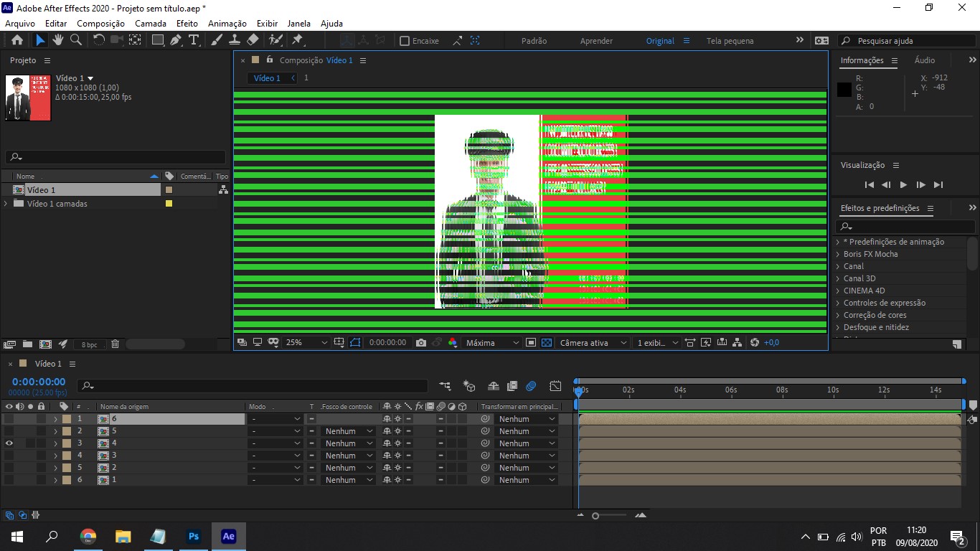This screenshot has height=551, width=980.
Task: Toggle Frame Blending for the composition
Action: pos(512,386)
